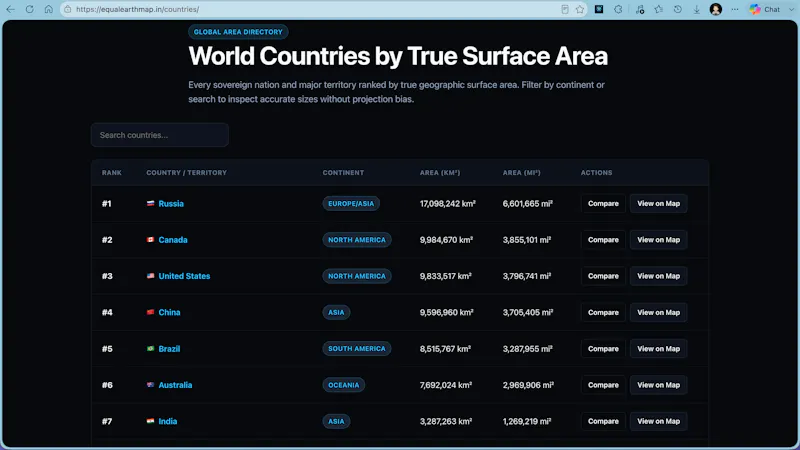This screenshot has height=450, width=800.
Task: Open the China country link
Action: coord(169,312)
